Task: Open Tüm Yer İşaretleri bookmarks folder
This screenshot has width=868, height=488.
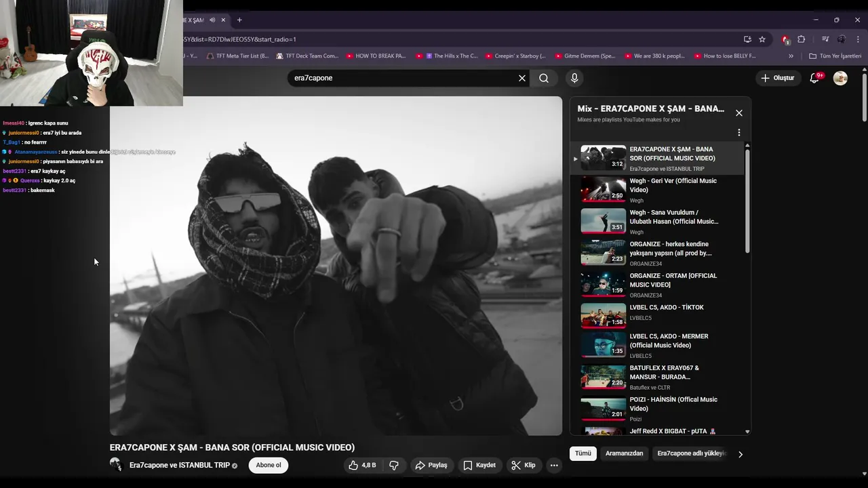Action: coord(835,56)
